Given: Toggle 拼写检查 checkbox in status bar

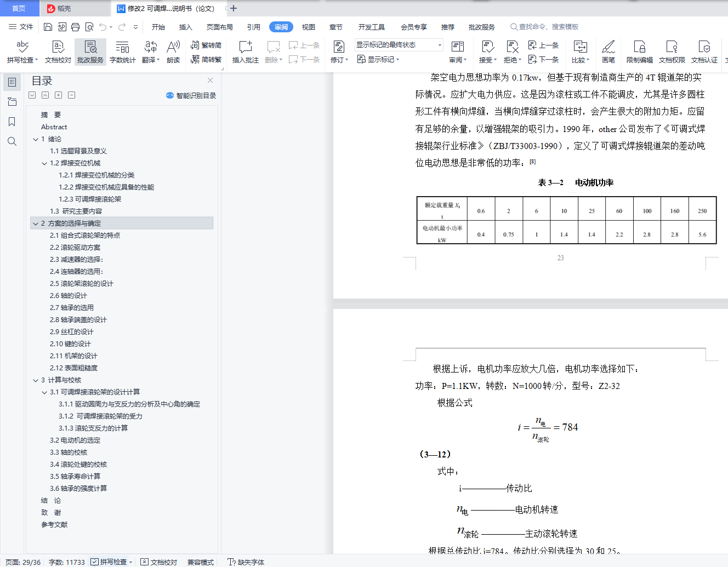Looking at the screenshot, I should pos(111,562).
